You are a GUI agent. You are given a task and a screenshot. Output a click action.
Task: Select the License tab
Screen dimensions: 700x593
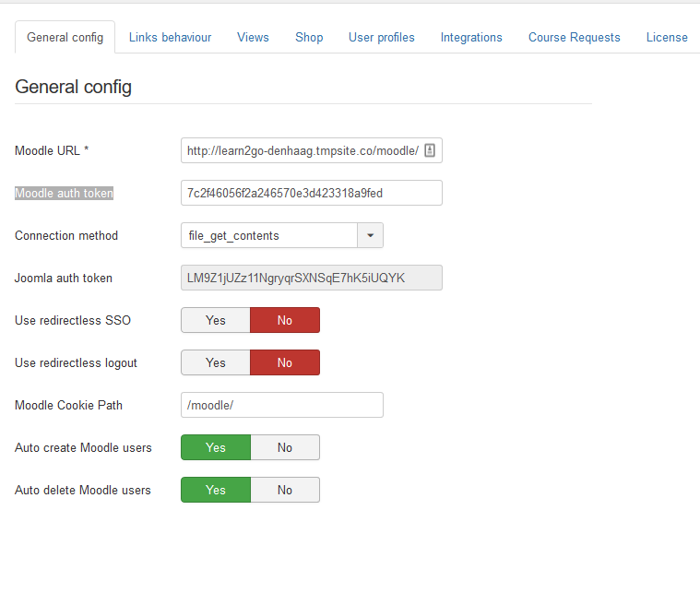point(666,37)
